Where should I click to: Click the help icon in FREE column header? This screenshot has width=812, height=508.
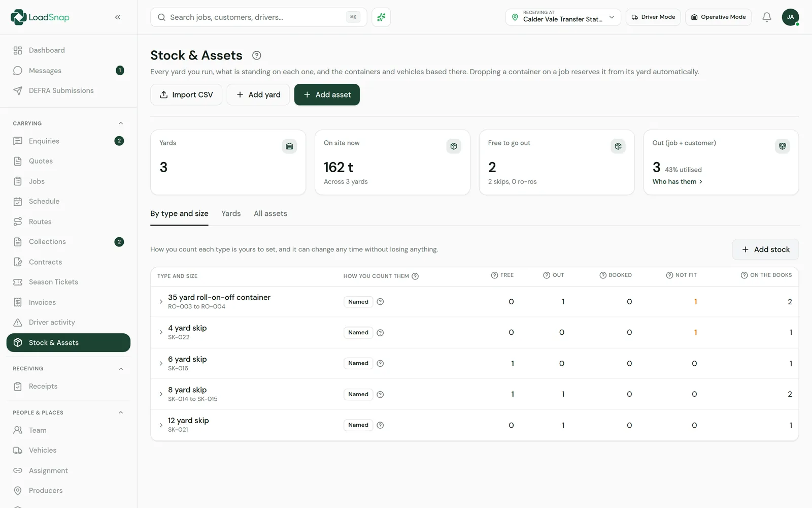(494, 275)
